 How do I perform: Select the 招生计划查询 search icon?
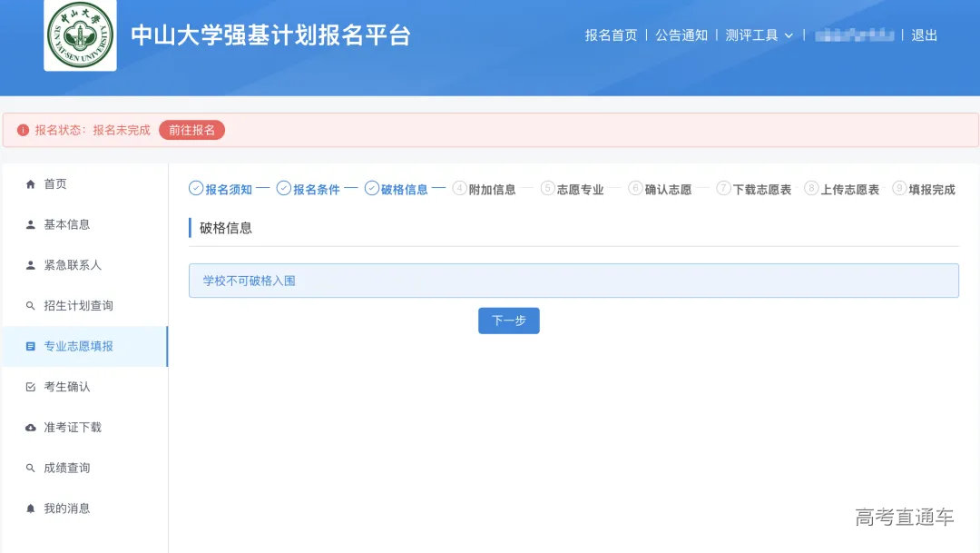point(31,305)
